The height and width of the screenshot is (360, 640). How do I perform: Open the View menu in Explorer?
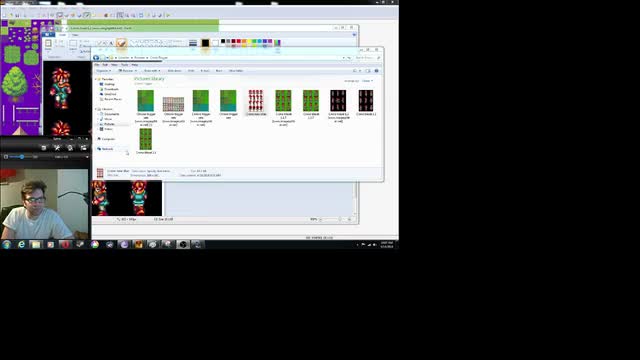114,65
